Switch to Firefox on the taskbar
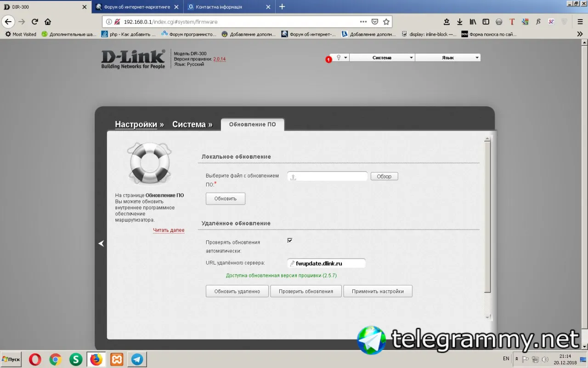Image resolution: width=588 pixels, height=368 pixels. pos(96,359)
